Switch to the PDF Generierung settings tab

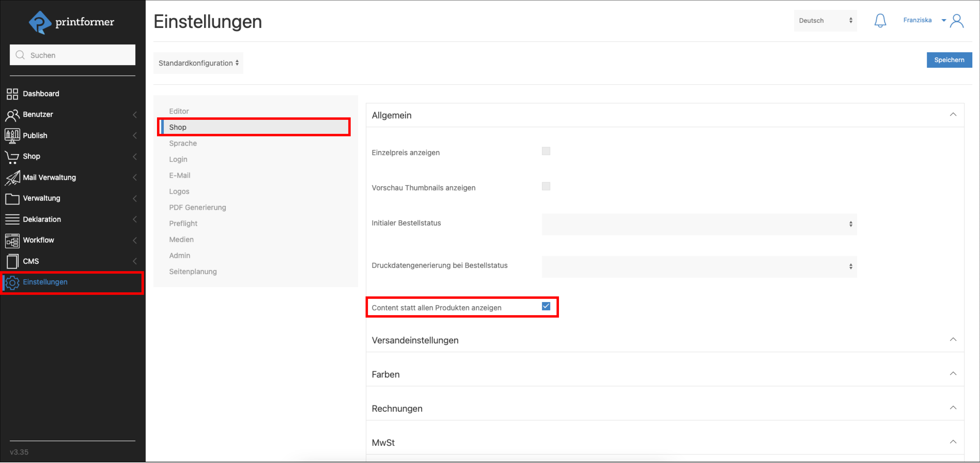pos(198,208)
